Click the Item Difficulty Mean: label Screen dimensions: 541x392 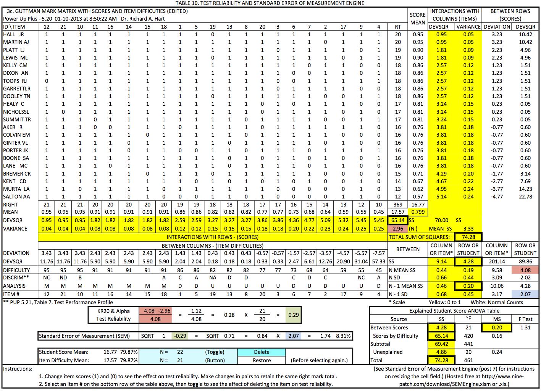[x=64, y=360]
